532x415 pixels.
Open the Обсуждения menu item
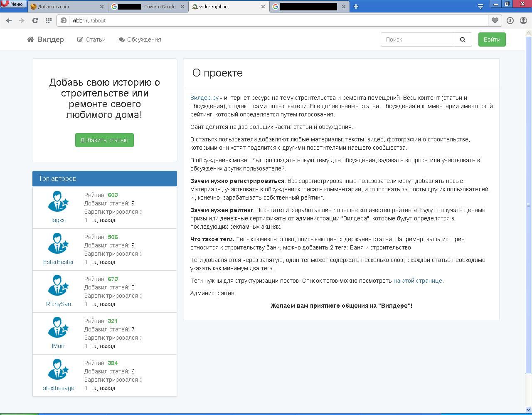pos(140,40)
